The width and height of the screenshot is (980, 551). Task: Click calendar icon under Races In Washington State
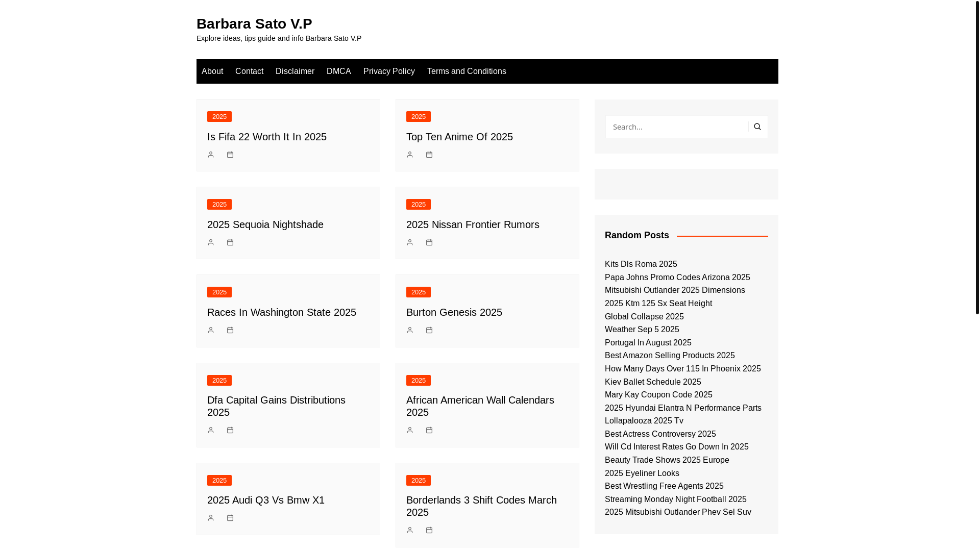[230, 330]
